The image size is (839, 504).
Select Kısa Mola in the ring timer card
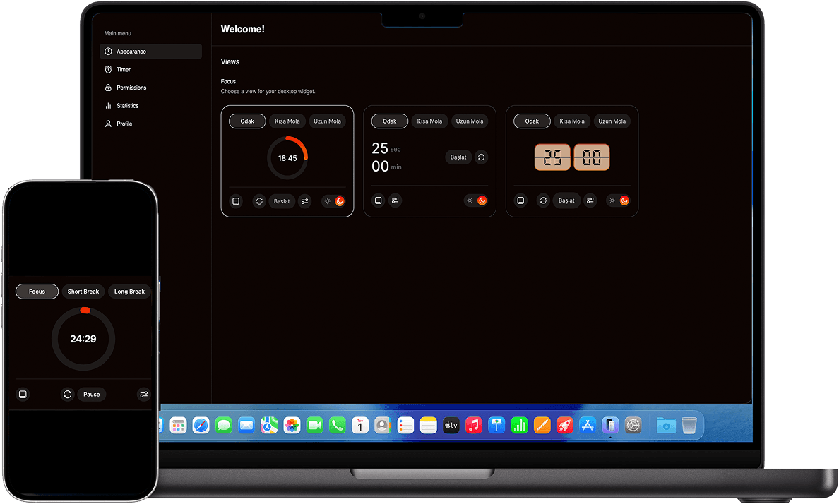[287, 121]
